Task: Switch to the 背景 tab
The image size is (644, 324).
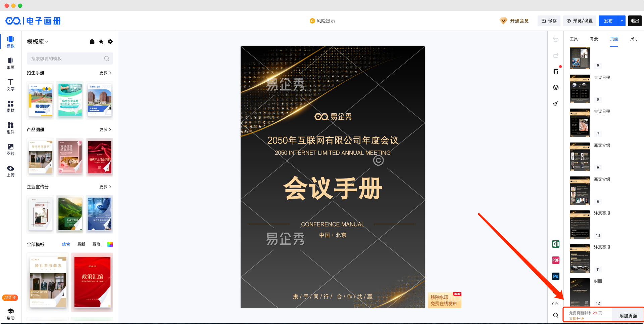Action: 594,39
